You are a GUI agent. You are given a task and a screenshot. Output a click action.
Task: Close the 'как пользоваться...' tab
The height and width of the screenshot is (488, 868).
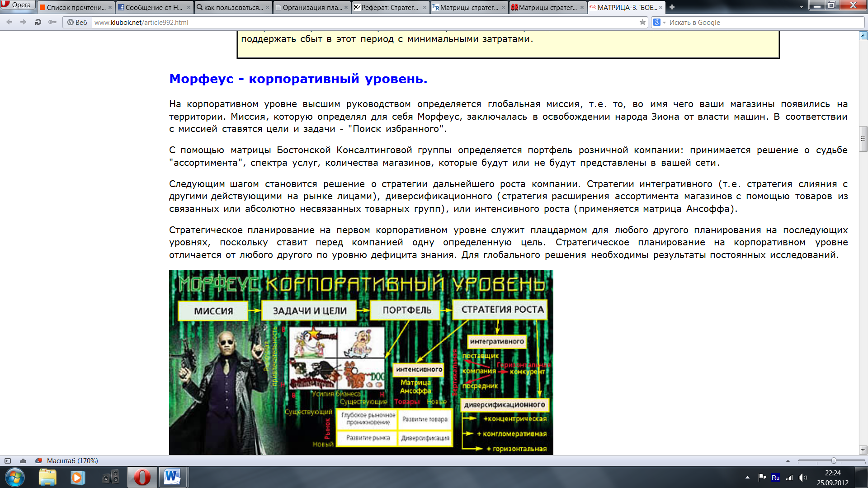[267, 7]
